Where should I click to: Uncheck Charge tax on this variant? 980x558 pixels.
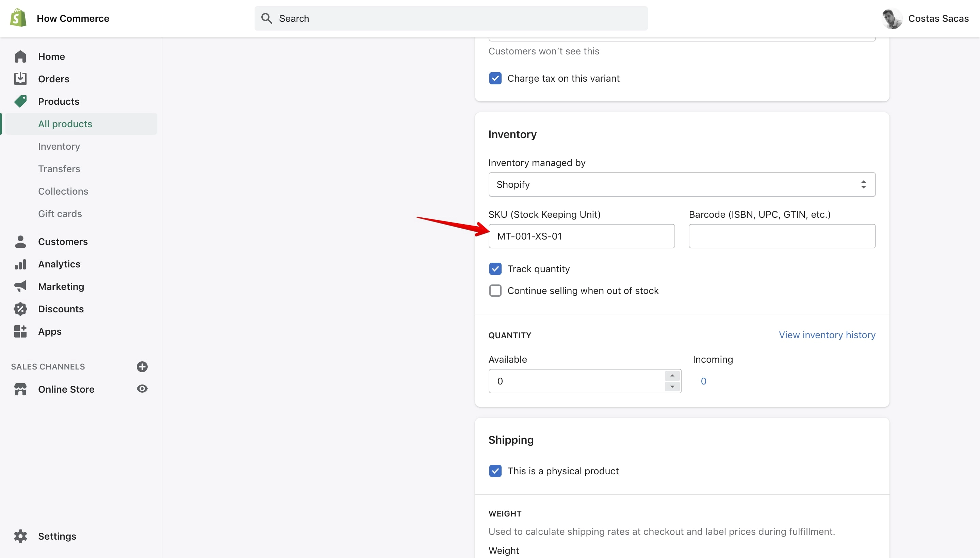(x=495, y=78)
